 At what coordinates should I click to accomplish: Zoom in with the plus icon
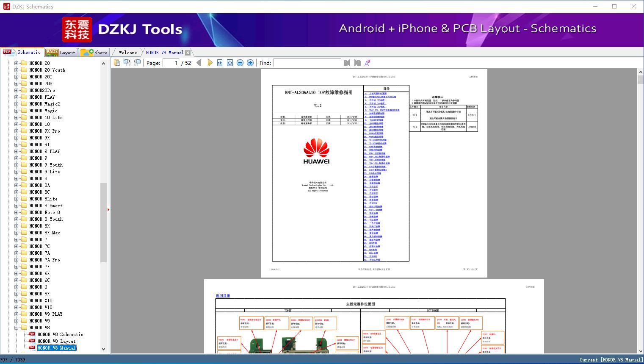click(250, 63)
